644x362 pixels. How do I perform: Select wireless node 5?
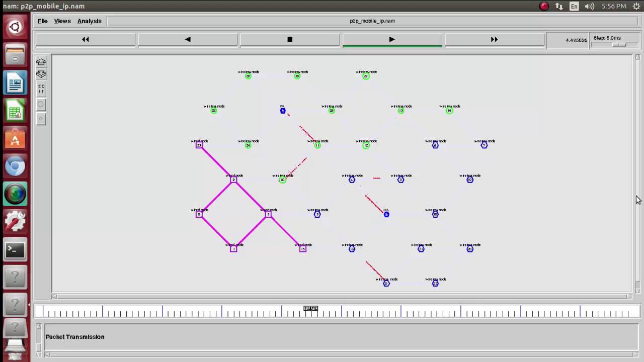[400, 179]
